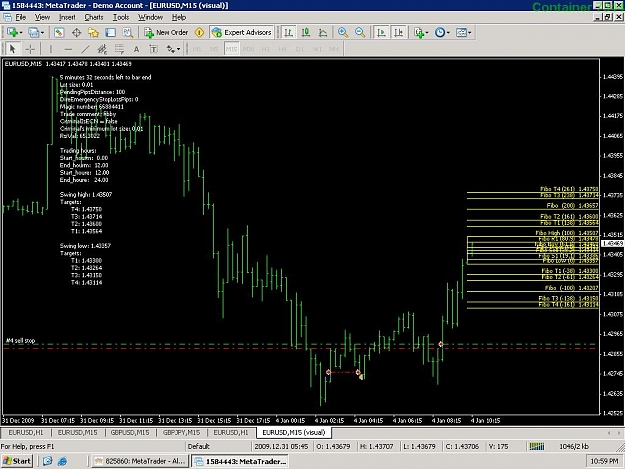Switch chart to line chart mode

pyautogui.click(x=322, y=32)
